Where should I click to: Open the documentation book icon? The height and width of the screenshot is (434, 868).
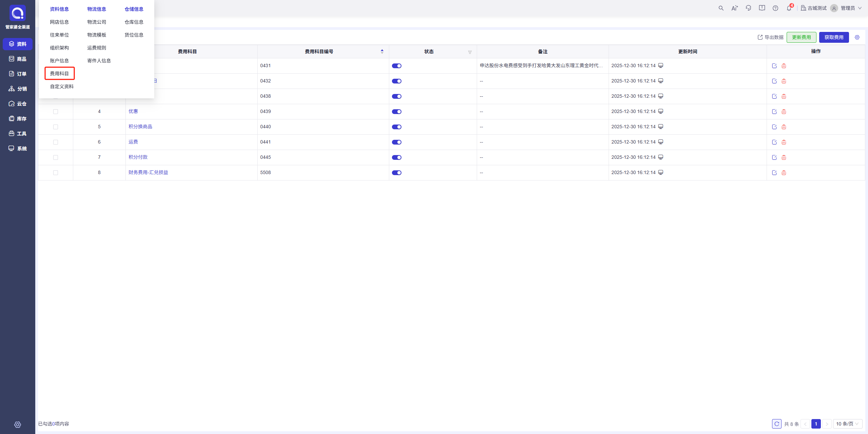(762, 8)
